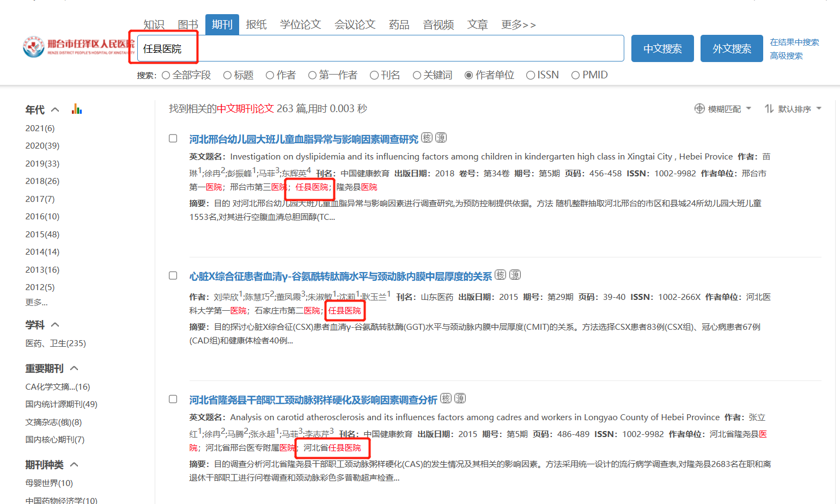Filter results by year 2014(14)
Screen dimensions: 840x504
42,251
